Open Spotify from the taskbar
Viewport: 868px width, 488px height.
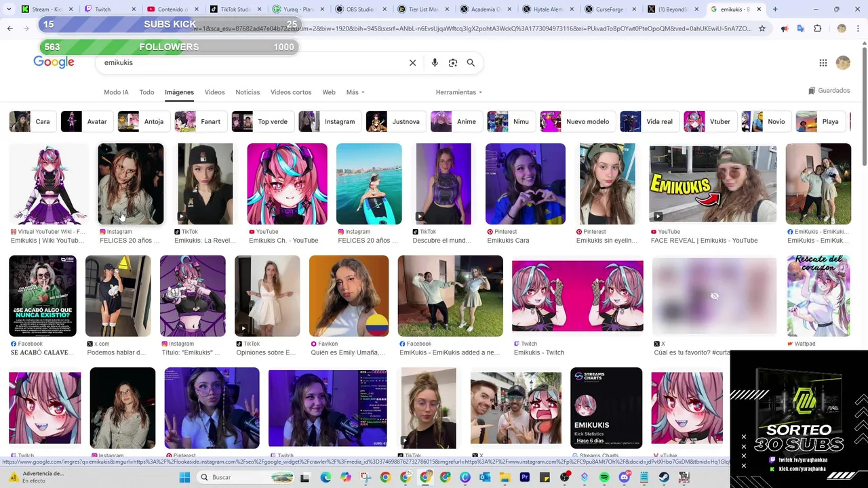pyautogui.click(x=604, y=477)
